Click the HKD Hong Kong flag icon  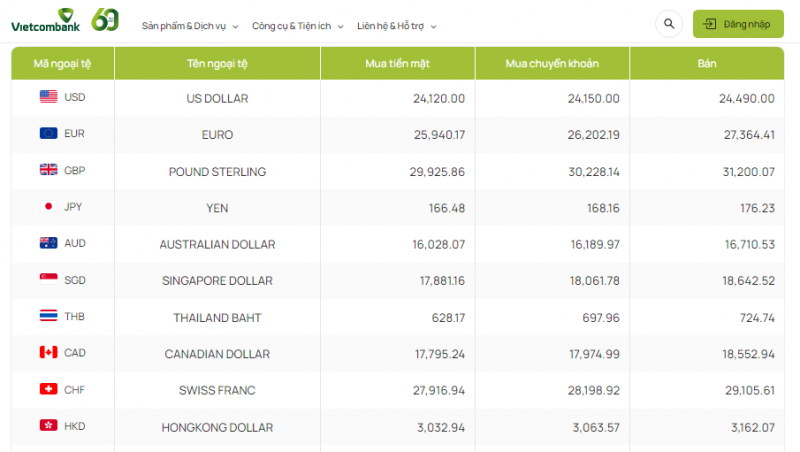click(48, 425)
